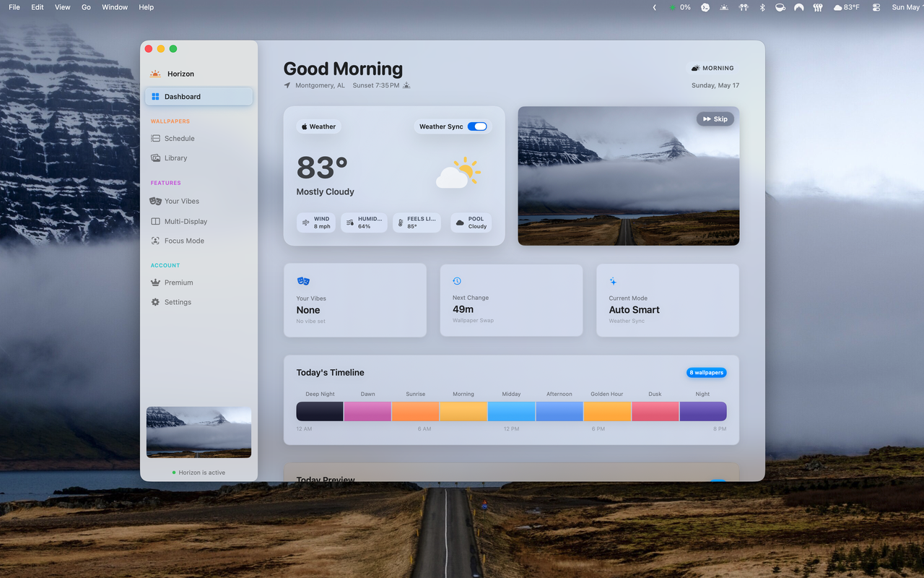Click the Premium crown icon
This screenshot has height=578, width=924.
point(155,283)
